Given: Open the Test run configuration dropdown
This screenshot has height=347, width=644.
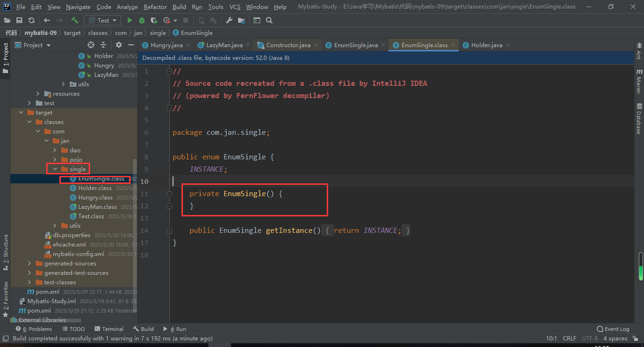Looking at the screenshot, I should click(102, 20).
